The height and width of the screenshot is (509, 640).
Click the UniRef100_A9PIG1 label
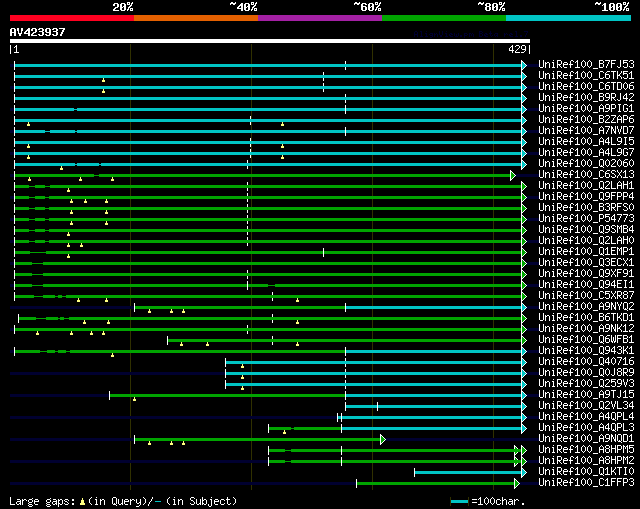pos(586,109)
